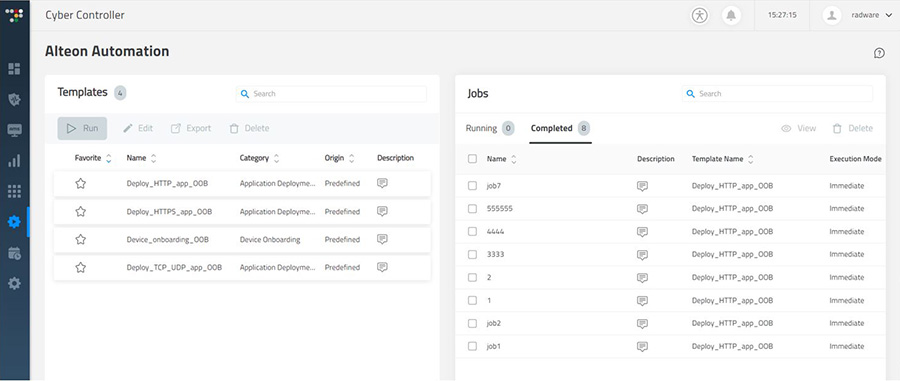The width and height of the screenshot is (900, 381).
Task: Check the job named 2 checkbox
Action: pos(472,278)
